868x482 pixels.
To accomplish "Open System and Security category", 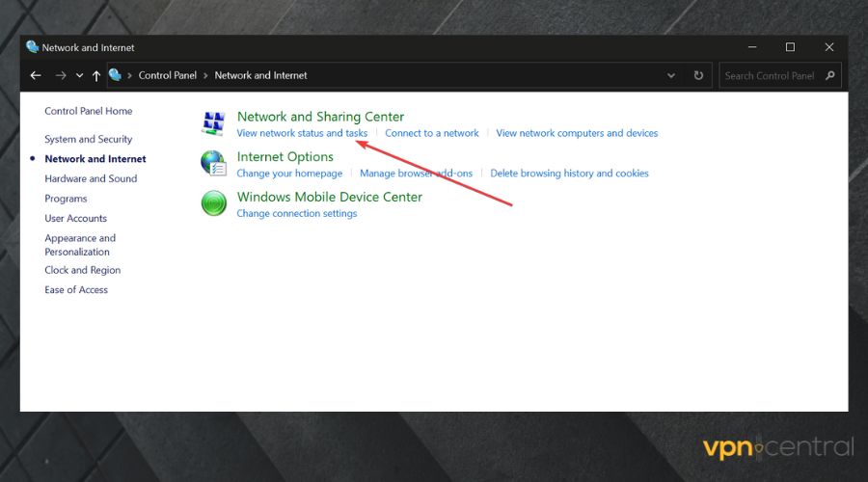I will tap(88, 139).
